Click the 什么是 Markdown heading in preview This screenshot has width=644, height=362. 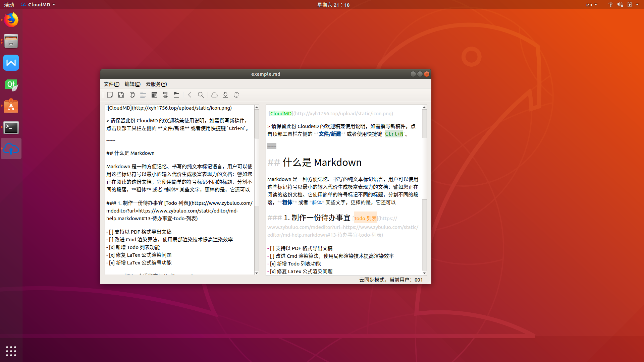coord(322,163)
